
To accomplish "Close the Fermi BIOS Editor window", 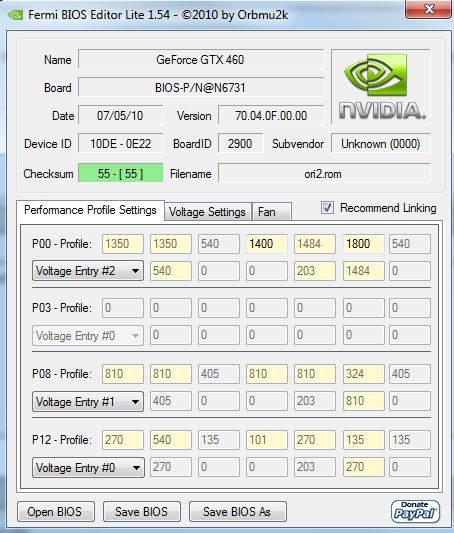I will [x=429, y=9].
